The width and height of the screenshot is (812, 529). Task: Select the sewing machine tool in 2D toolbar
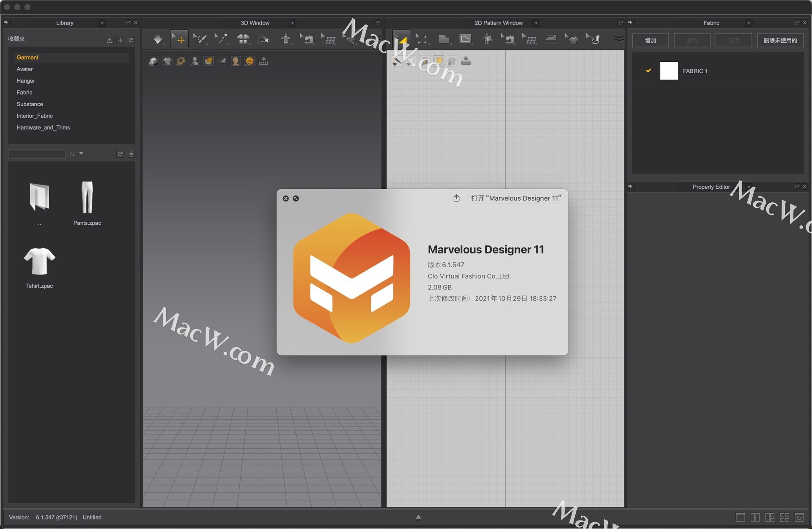tap(508, 39)
